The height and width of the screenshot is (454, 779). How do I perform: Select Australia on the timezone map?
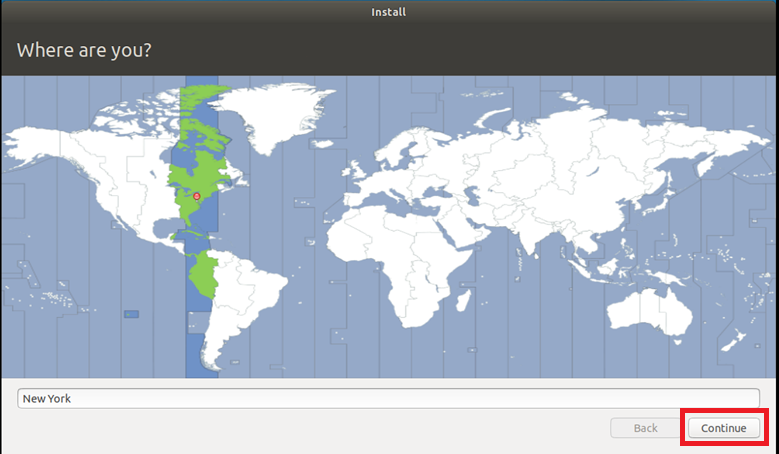(648, 310)
